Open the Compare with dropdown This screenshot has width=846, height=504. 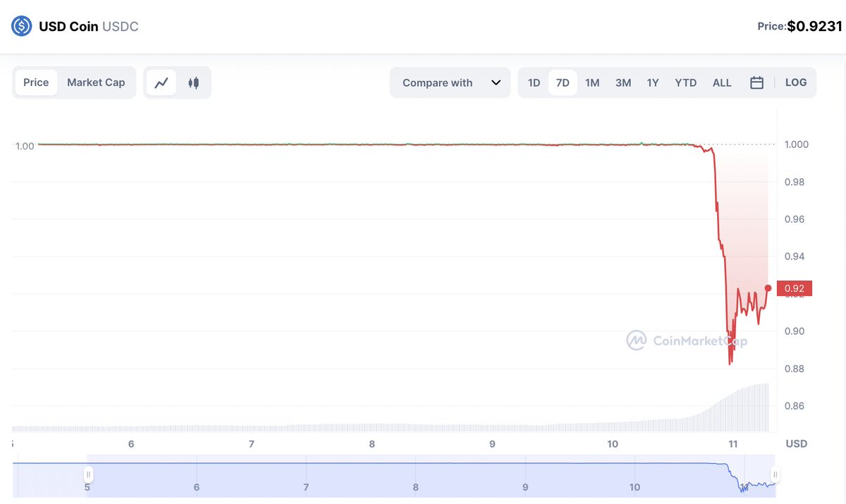click(450, 82)
